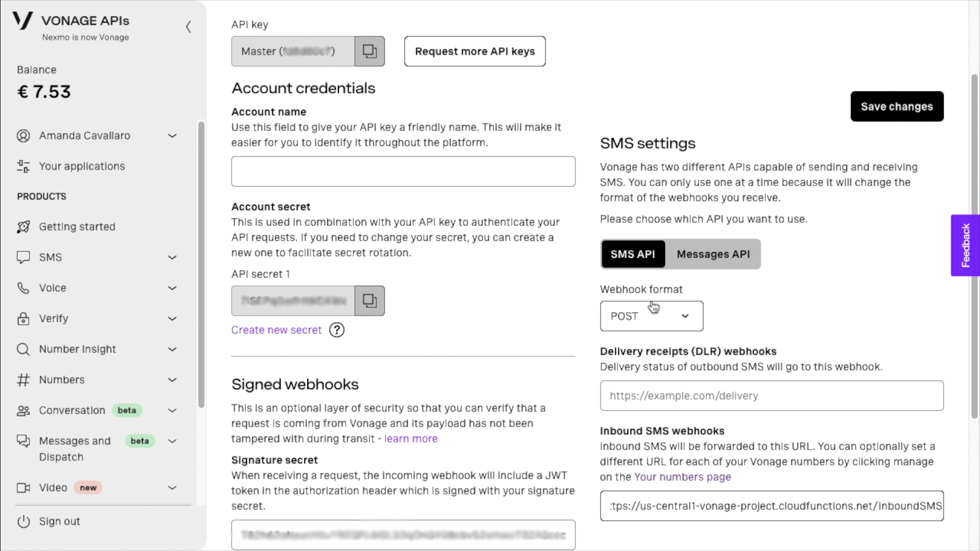Viewport: 980px width, 551px height.
Task: Click the Create new secret link
Action: coord(276,330)
